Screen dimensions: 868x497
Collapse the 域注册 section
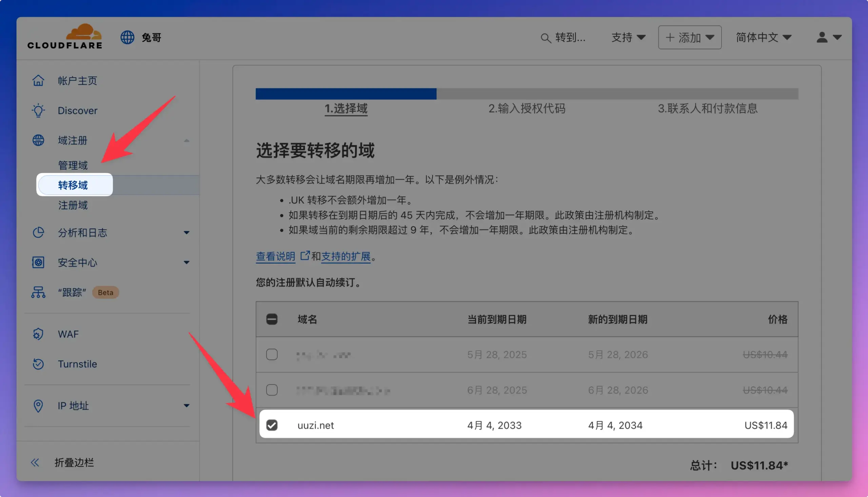point(186,140)
